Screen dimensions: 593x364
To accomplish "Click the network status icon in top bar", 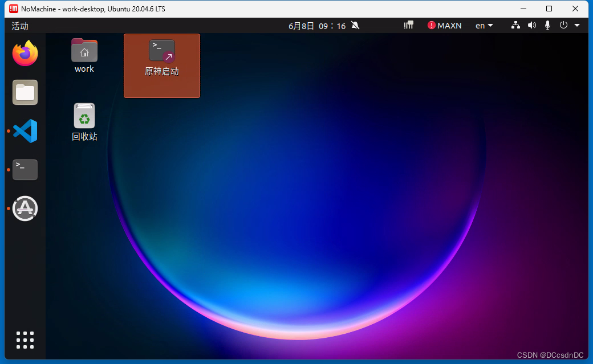I will coord(515,25).
